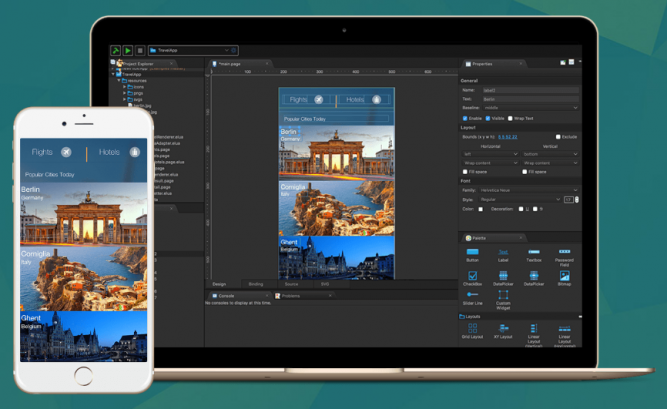
Task: Toggle the Enable checkbox in Properties
Action: (x=464, y=118)
